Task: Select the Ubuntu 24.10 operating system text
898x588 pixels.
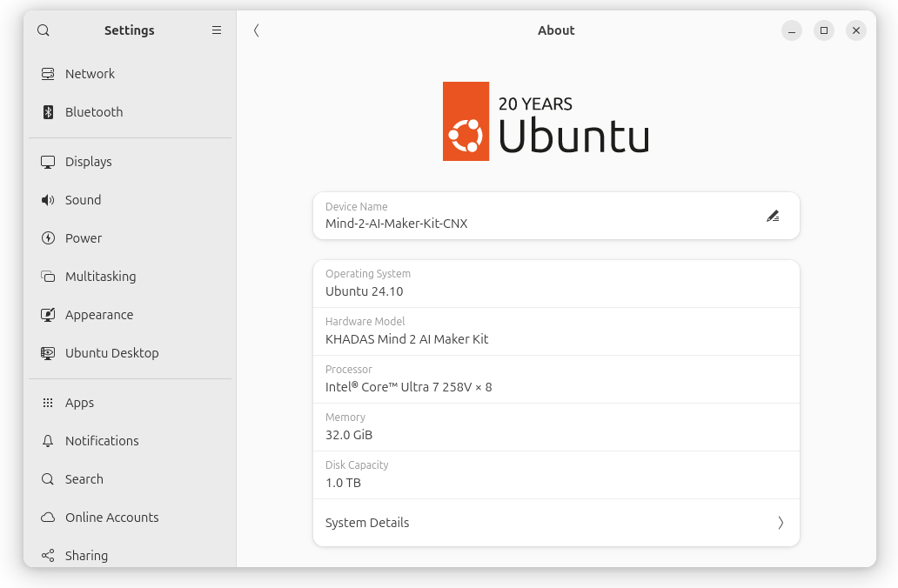Action: pyautogui.click(x=365, y=291)
